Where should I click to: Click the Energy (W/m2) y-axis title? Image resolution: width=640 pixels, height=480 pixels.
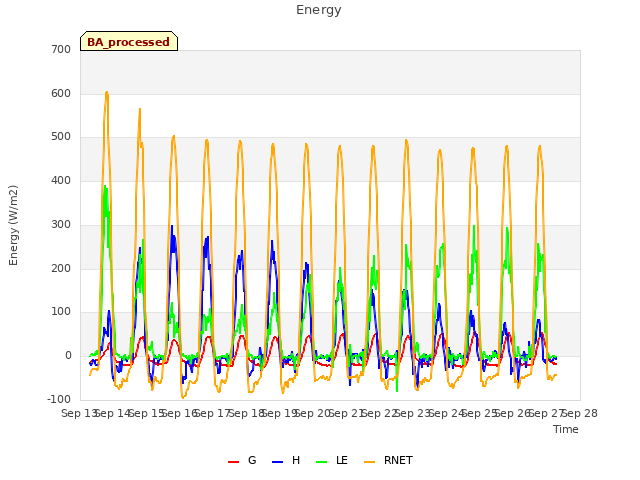(x=13, y=225)
